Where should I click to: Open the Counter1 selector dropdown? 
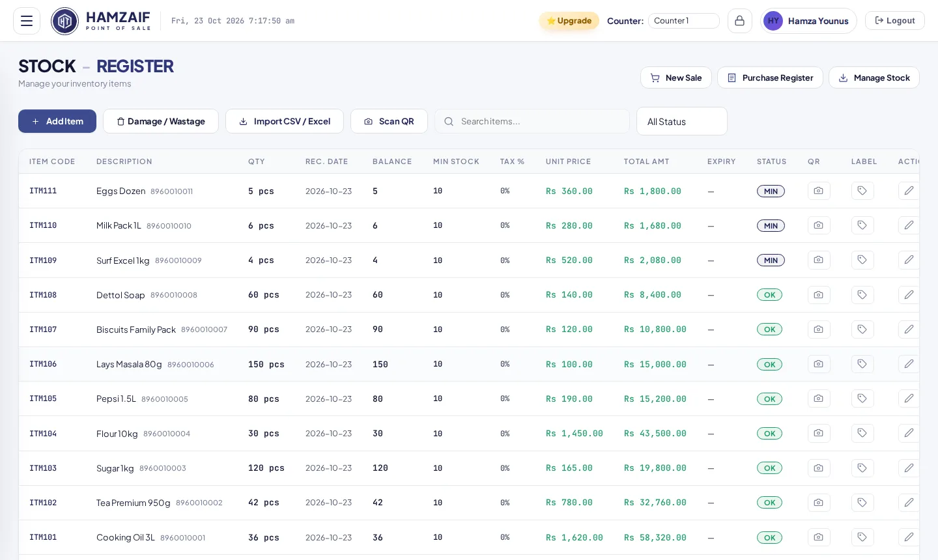pyautogui.click(x=683, y=21)
